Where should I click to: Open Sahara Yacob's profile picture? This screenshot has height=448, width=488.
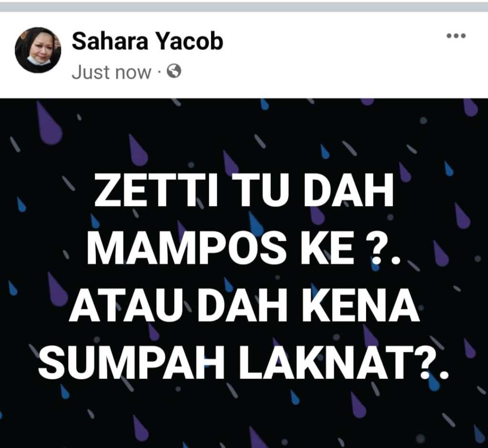(x=38, y=50)
